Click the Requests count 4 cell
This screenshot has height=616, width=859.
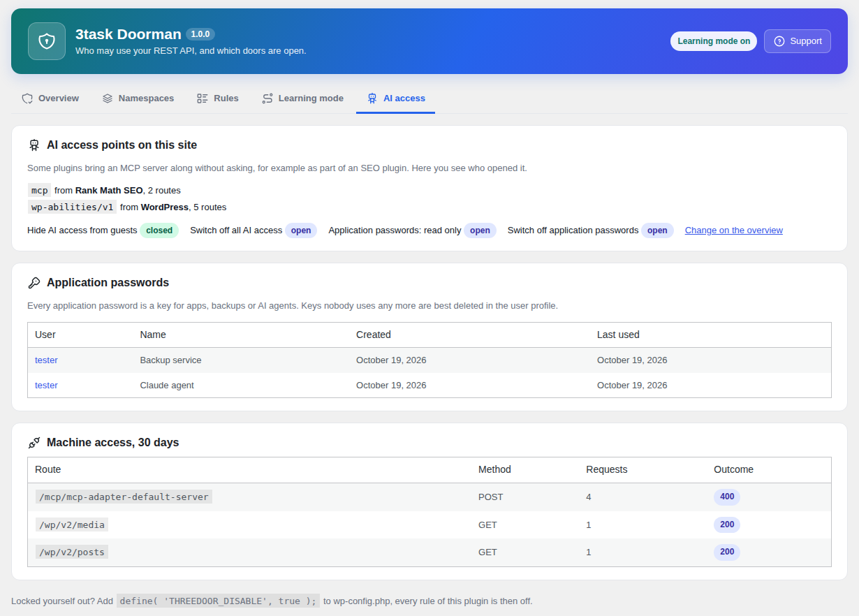[589, 497]
